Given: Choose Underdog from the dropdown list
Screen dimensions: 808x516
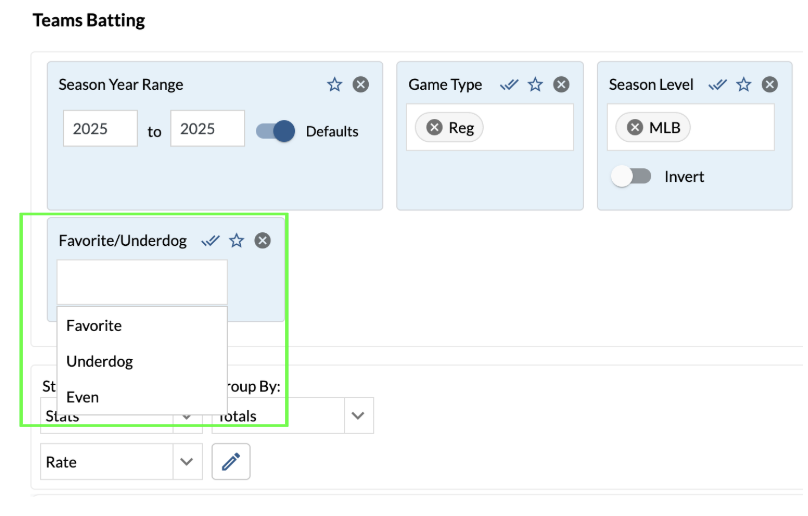Looking at the screenshot, I should pos(99,361).
